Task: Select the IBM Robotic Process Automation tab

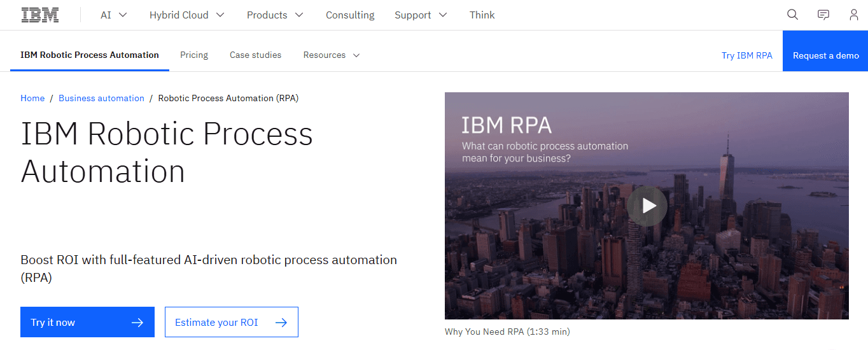Action: point(90,55)
